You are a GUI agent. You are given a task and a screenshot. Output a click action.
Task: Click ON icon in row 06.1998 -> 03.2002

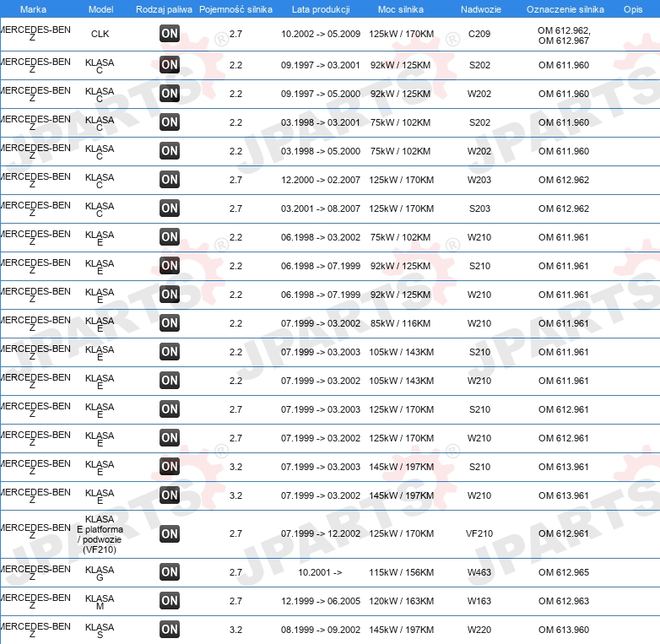(170, 236)
